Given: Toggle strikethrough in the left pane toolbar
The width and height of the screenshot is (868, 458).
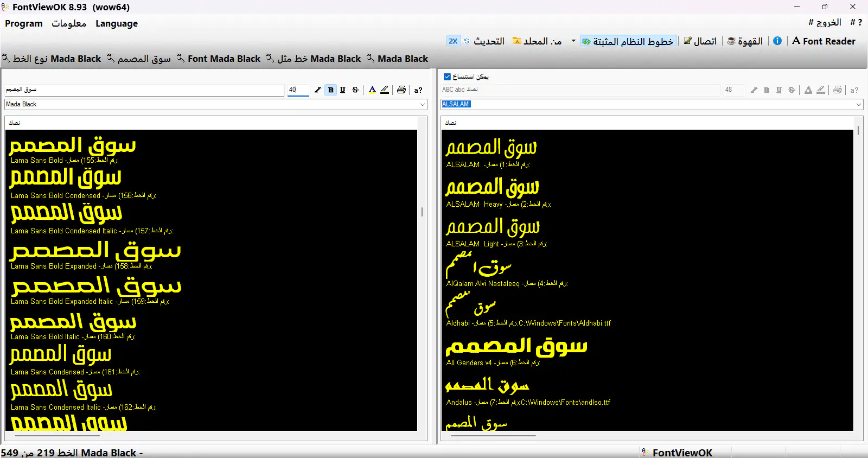Looking at the screenshot, I should (x=355, y=90).
